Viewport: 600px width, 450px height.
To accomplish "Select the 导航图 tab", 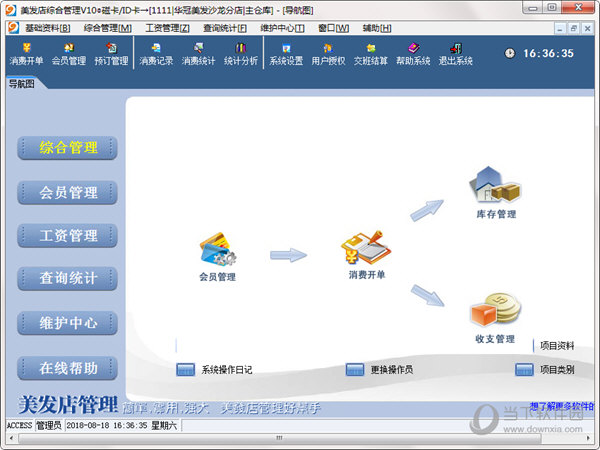I will point(22,83).
